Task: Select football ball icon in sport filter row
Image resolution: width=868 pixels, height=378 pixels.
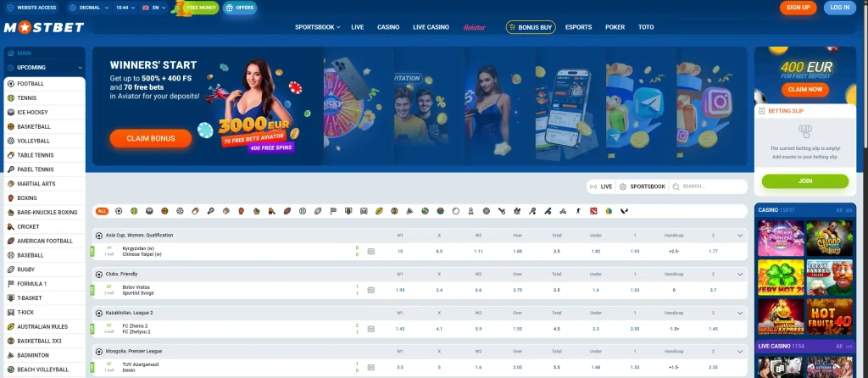Action: [119, 211]
